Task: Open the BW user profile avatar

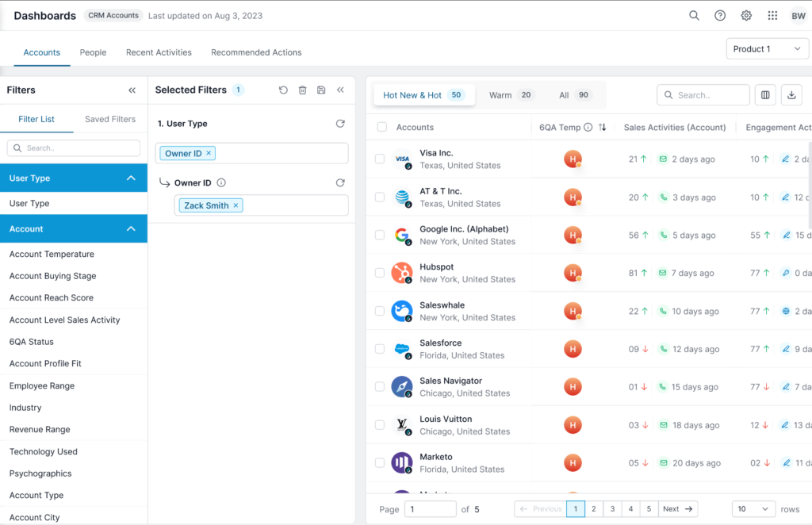Action: click(x=799, y=16)
